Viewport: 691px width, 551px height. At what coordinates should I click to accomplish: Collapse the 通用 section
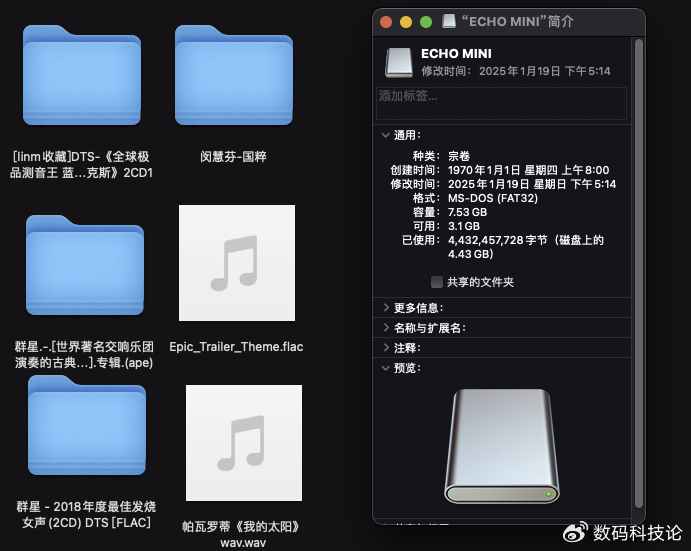[x=386, y=135]
